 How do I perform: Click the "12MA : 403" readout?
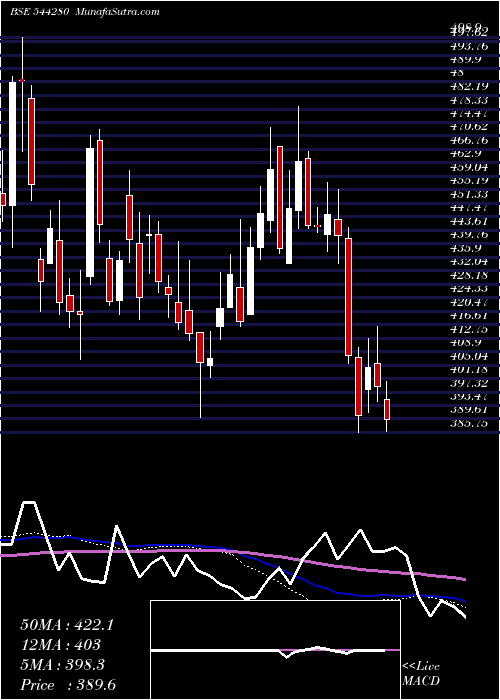[60, 645]
